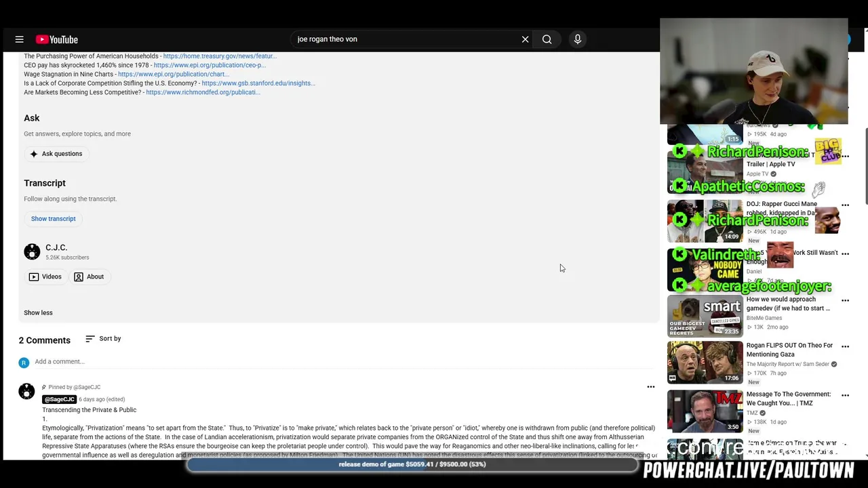Screen dimensions: 868x488
Task: Go to YouTube home via logo
Action: point(57,39)
